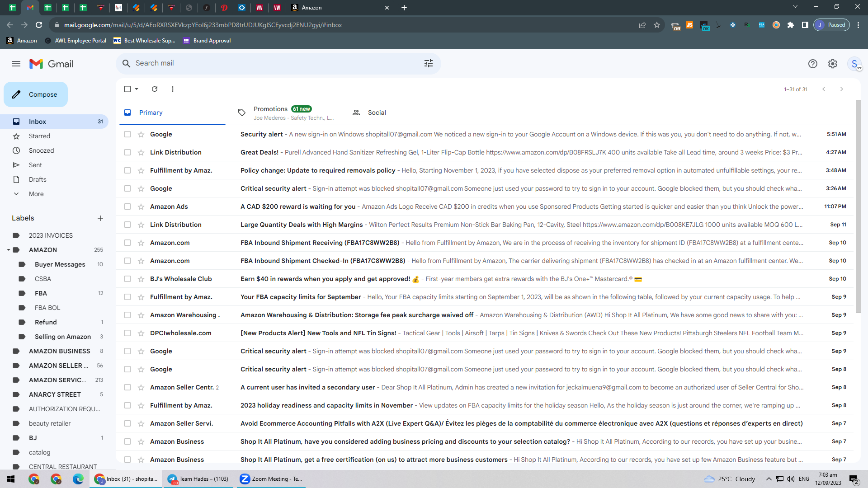Star the DPCIwholesale.com email
868x488 pixels.
tap(141, 333)
